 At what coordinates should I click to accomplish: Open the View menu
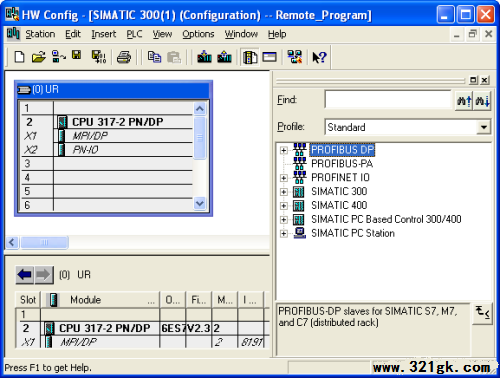[162, 34]
